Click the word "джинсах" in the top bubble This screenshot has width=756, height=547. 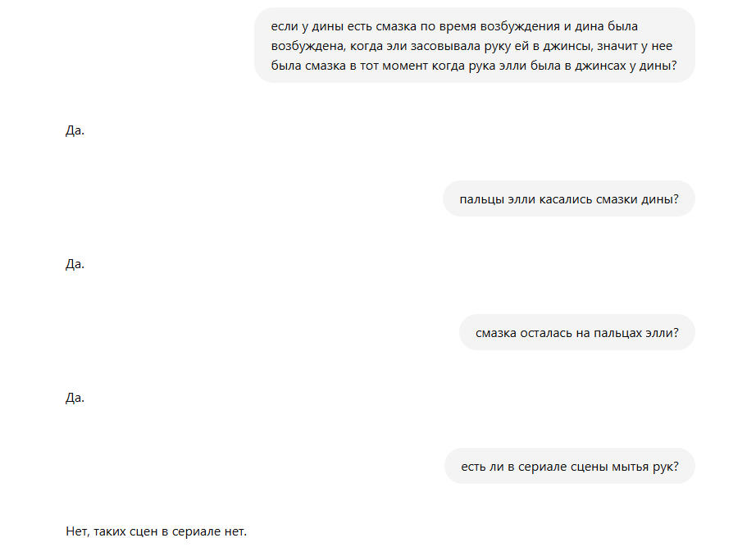coord(600,66)
